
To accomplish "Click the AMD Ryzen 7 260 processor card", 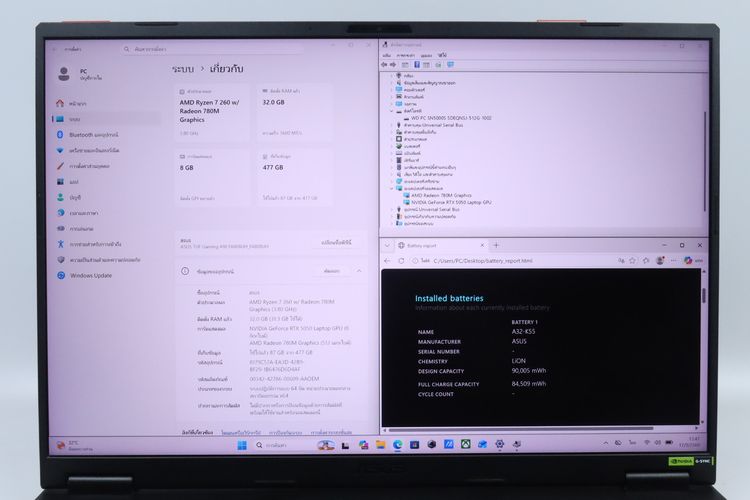I will [x=212, y=113].
